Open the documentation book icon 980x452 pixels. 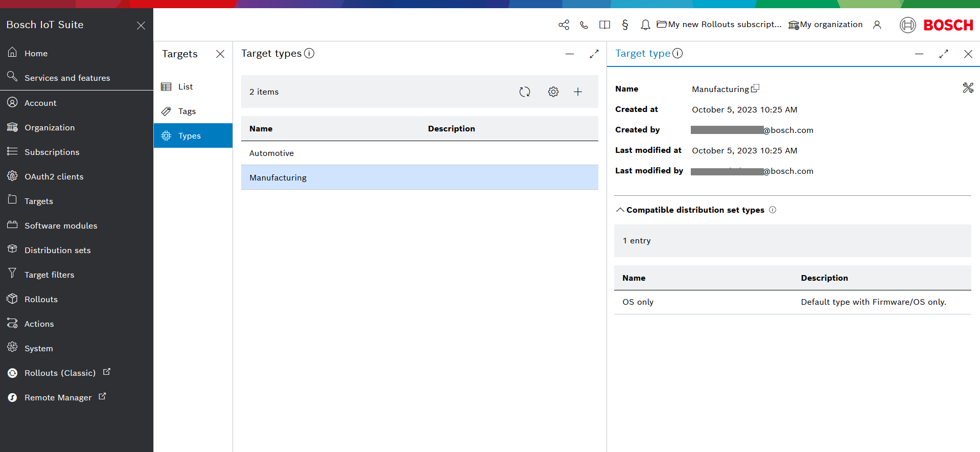(604, 25)
